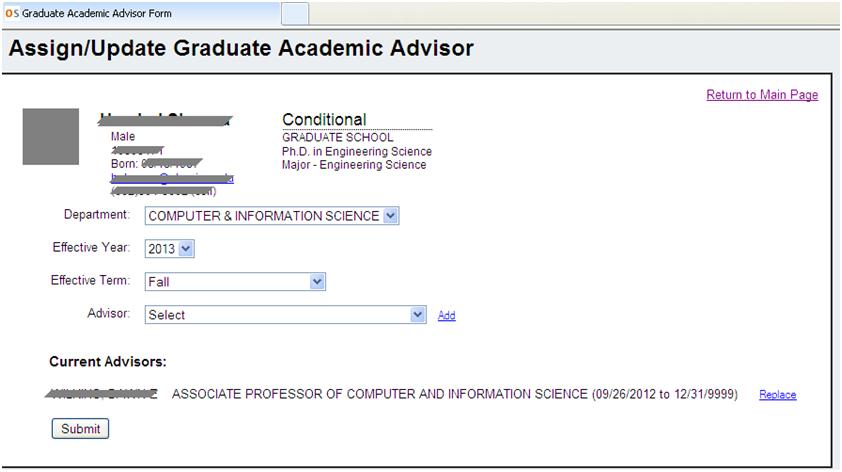The width and height of the screenshot is (842, 472).
Task: Click the Add link next to Advisor
Action: pyautogui.click(x=446, y=316)
